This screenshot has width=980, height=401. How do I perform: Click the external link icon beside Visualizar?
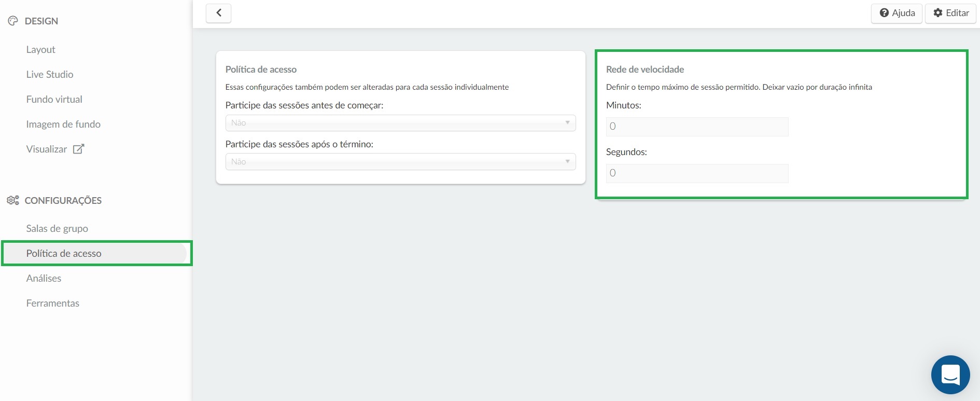78,149
